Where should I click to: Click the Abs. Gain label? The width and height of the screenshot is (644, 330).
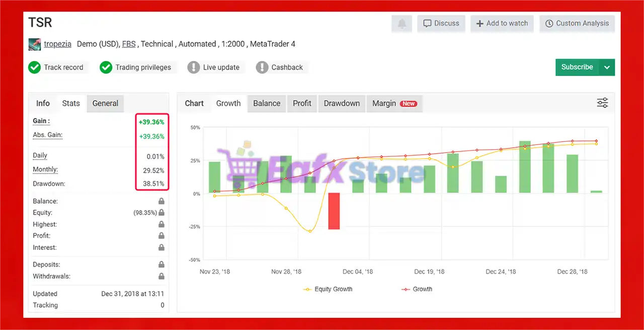point(47,135)
